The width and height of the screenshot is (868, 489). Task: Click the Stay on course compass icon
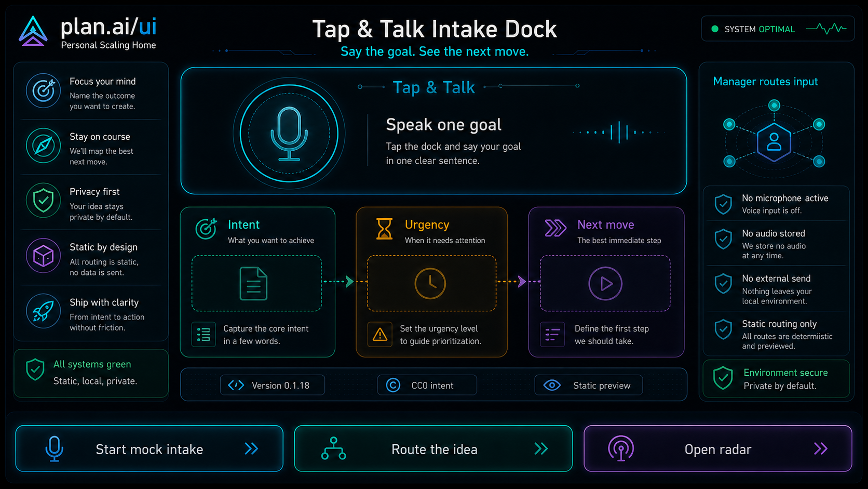pyautogui.click(x=44, y=146)
